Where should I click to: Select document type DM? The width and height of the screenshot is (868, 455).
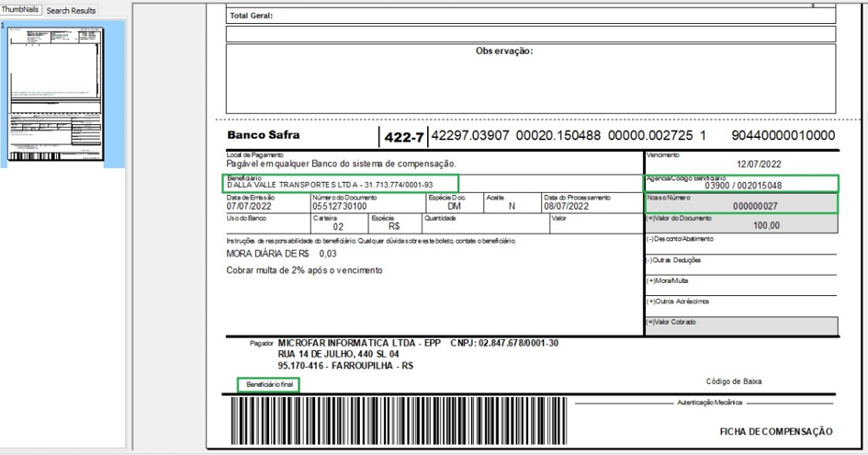[454, 206]
